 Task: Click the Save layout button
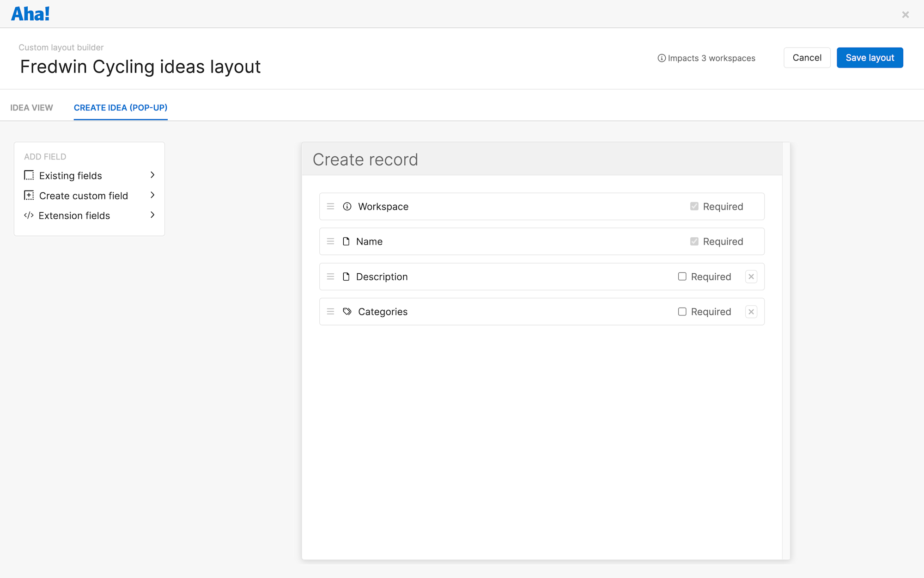[869, 58]
